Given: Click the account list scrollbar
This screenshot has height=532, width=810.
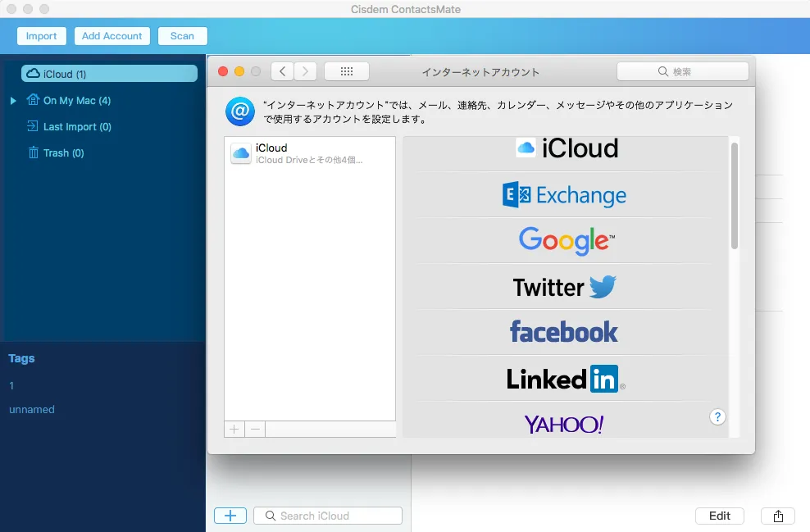Looking at the screenshot, I should (734, 197).
